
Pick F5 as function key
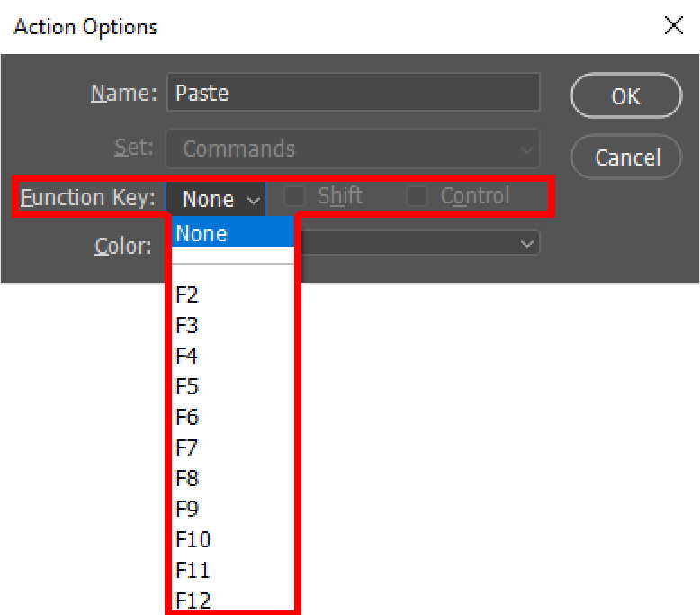233,386
